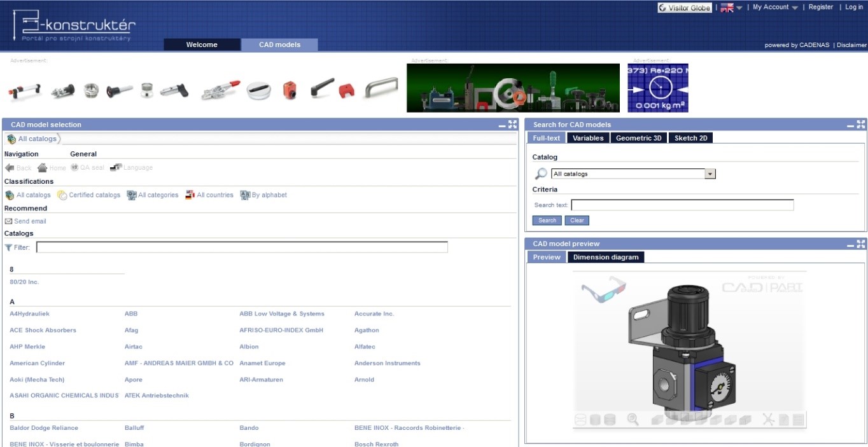Screen dimensions: 868x447
Task: Select the Dimension diagram tab
Action: coord(606,257)
